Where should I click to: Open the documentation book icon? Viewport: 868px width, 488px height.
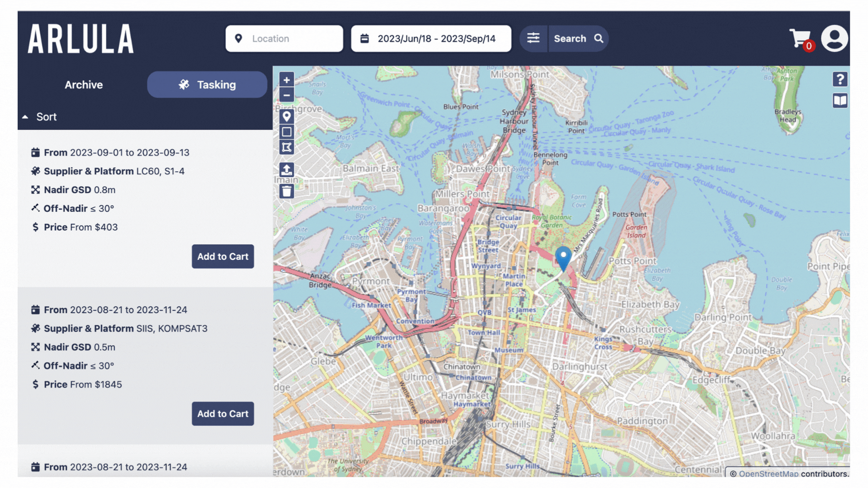[840, 100]
